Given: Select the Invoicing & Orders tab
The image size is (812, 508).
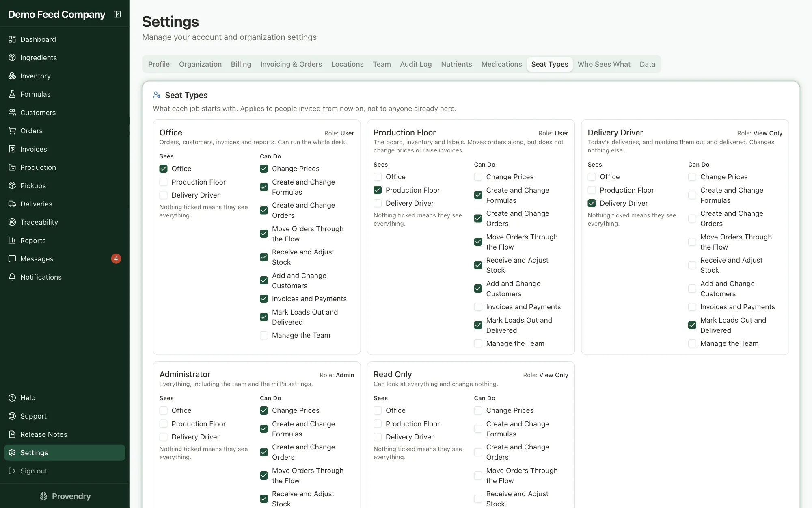Looking at the screenshot, I should point(291,64).
